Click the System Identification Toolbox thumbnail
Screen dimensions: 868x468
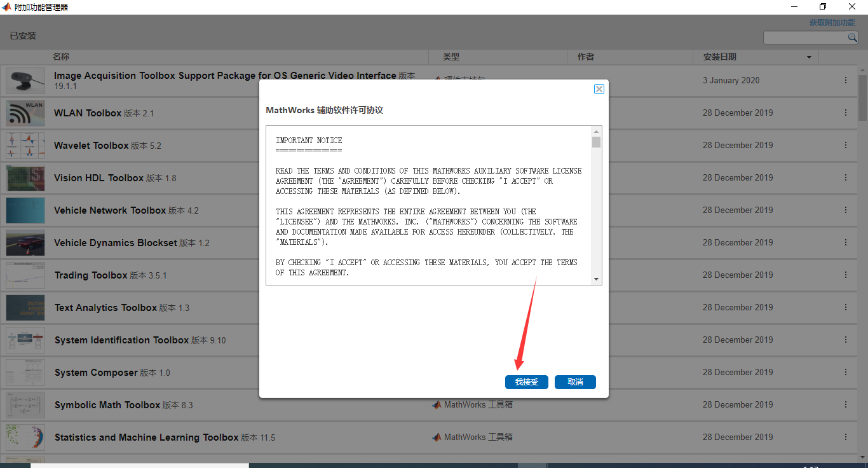coord(25,340)
